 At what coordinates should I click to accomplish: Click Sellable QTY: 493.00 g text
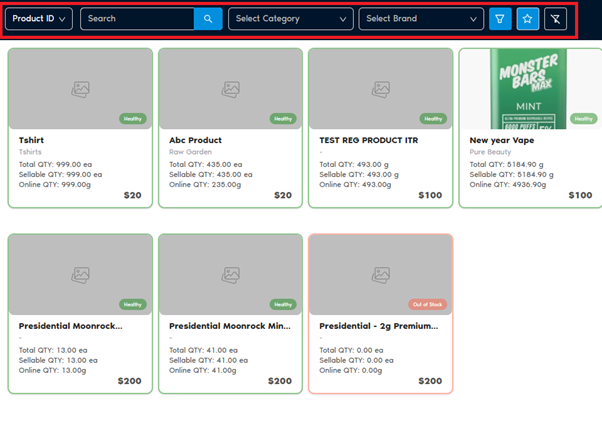359,175
